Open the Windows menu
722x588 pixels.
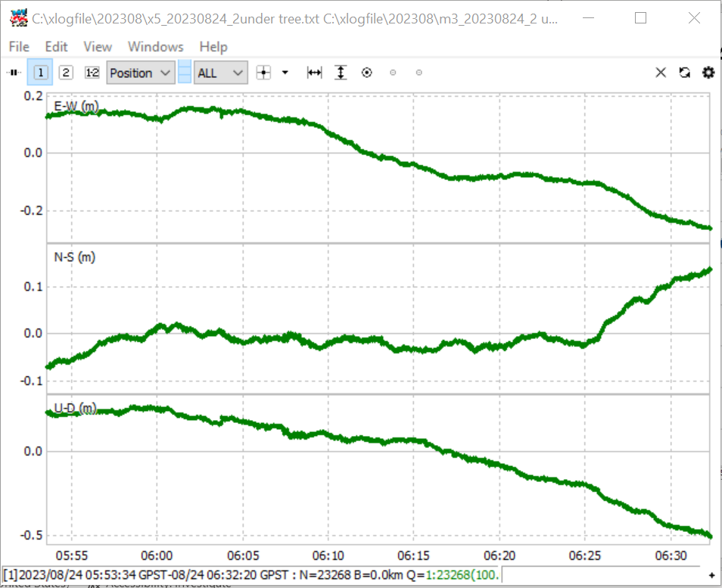pyautogui.click(x=156, y=47)
